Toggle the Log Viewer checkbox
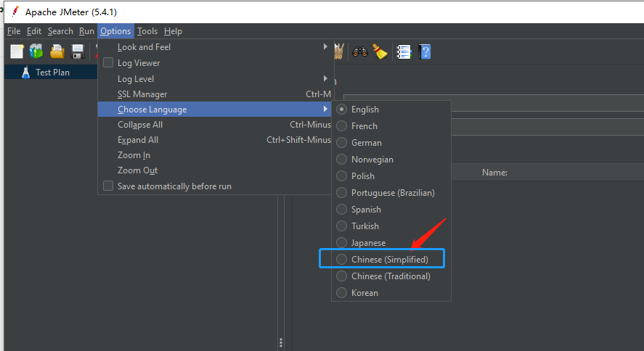The image size is (644, 351). pyautogui.click(x=108, y=62)
